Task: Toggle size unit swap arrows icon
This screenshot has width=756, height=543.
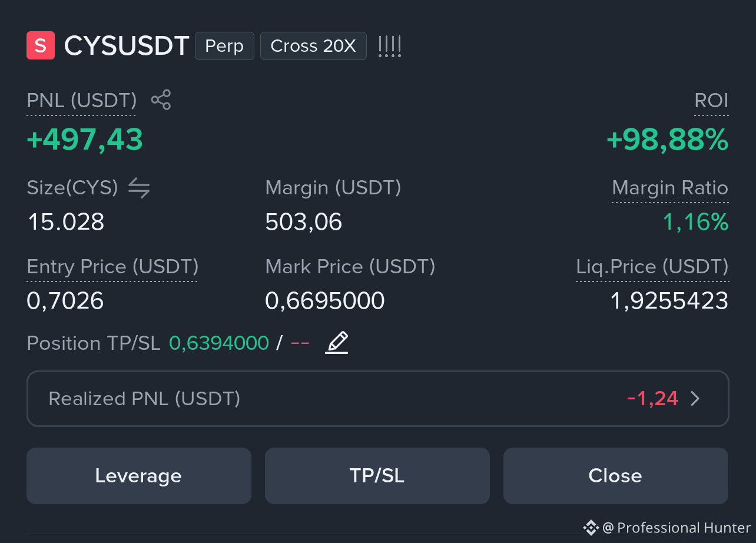Action: coord(139,188)
